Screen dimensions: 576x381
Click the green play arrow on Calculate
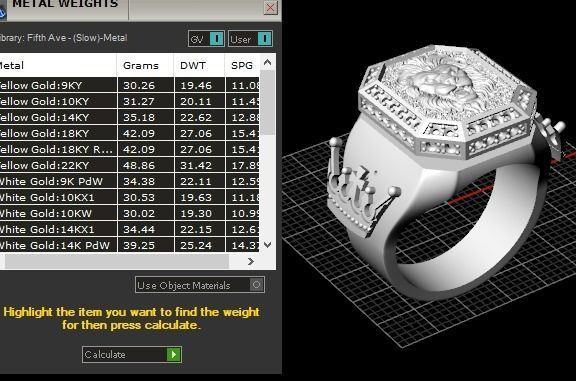174,355
